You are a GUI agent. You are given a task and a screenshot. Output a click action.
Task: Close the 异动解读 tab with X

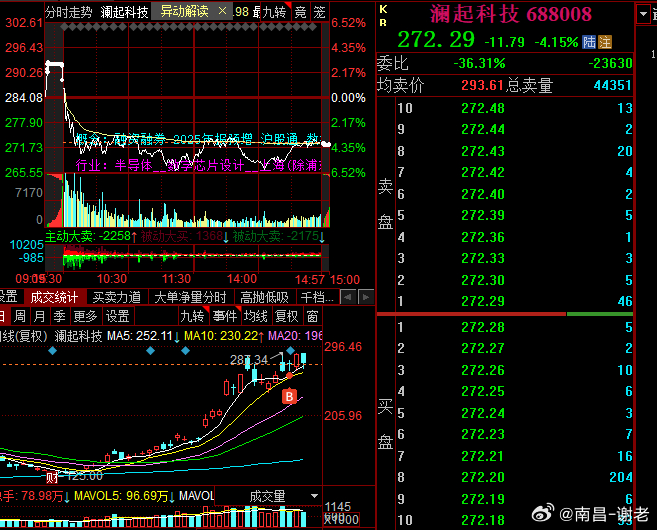pos(222,11)
